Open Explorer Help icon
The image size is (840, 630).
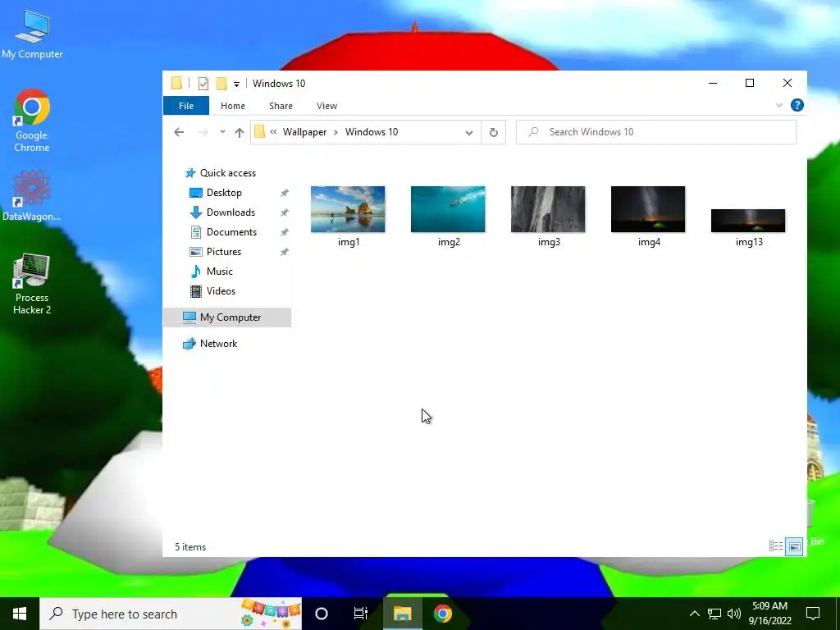797,106
